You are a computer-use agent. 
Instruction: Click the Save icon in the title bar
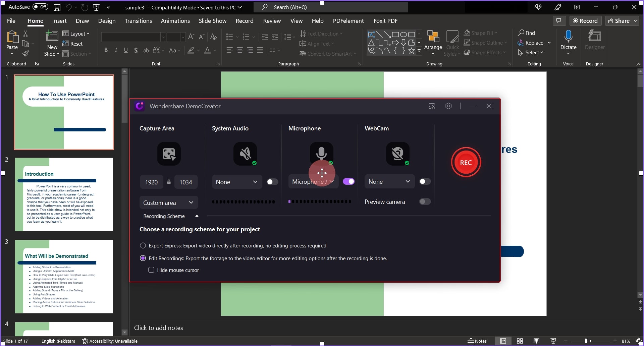click(x=57, y=7)
